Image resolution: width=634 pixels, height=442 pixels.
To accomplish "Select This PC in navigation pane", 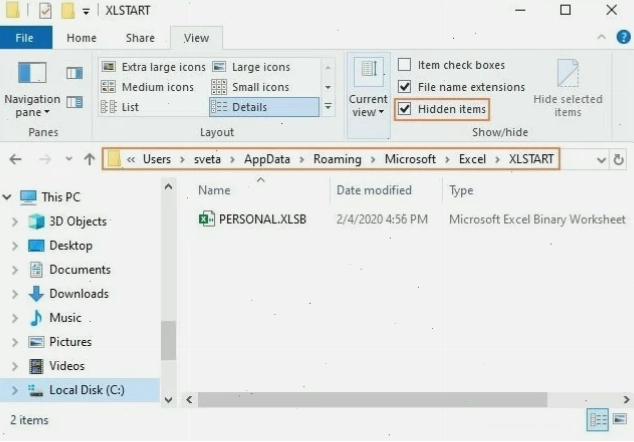I will (x=50, y=197).
